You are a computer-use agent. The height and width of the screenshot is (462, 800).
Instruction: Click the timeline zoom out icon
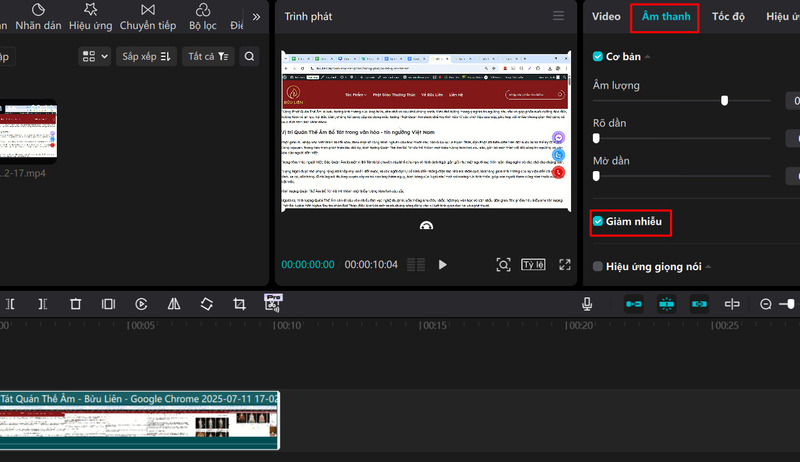[x=766, y=304]
